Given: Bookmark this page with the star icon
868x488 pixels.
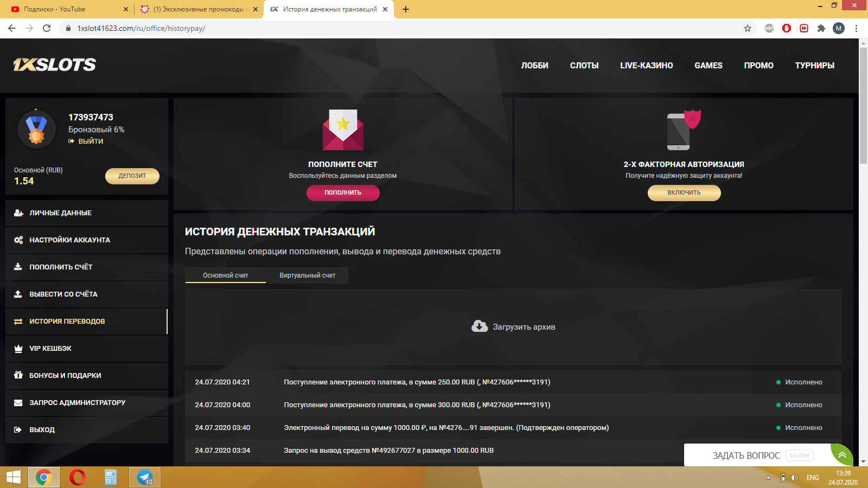Looking at the screenshot, I should (748, 28).
